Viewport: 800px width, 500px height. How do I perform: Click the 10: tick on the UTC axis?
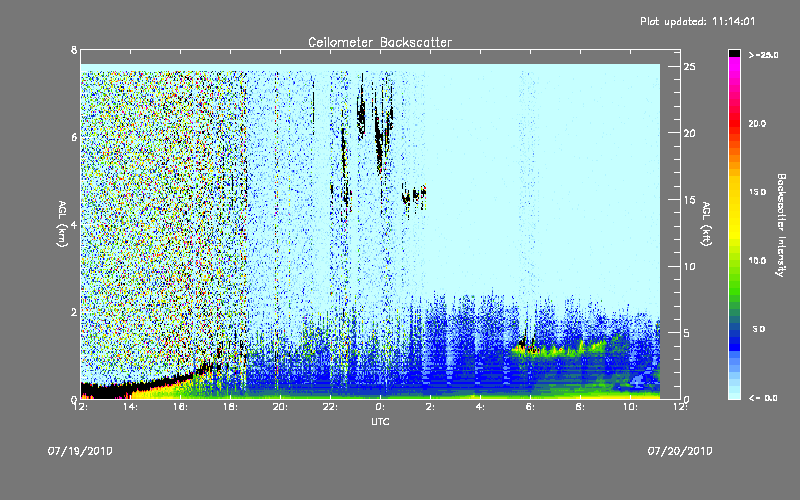(631, 407)
